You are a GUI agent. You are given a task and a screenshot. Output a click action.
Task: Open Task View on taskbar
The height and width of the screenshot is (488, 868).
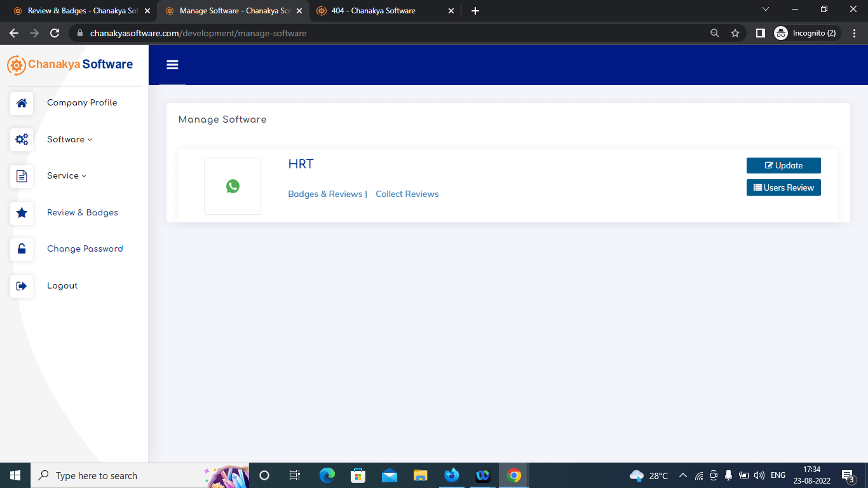pyautogui.click(x=294, y=475)
